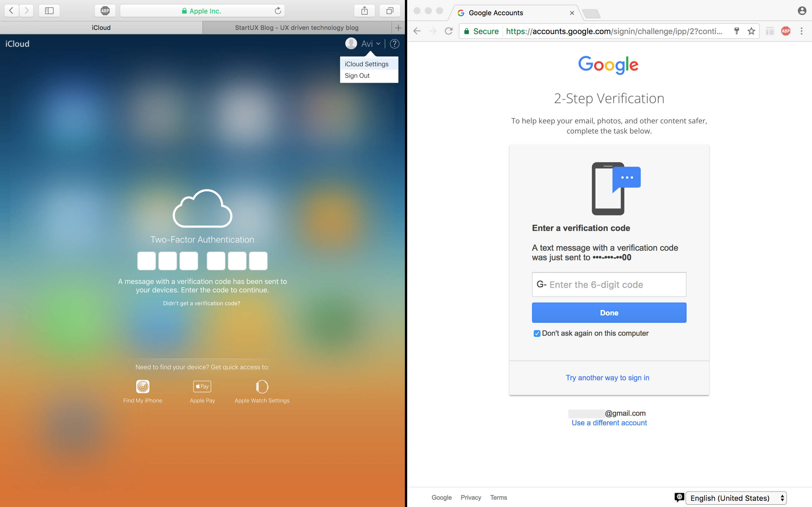Click the Apple Pay icon
812x507 pixels.
pos(202,387)
